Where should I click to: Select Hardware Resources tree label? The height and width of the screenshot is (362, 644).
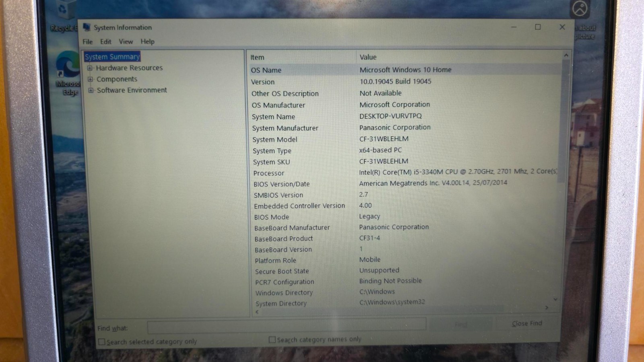[x=129, y=68]
